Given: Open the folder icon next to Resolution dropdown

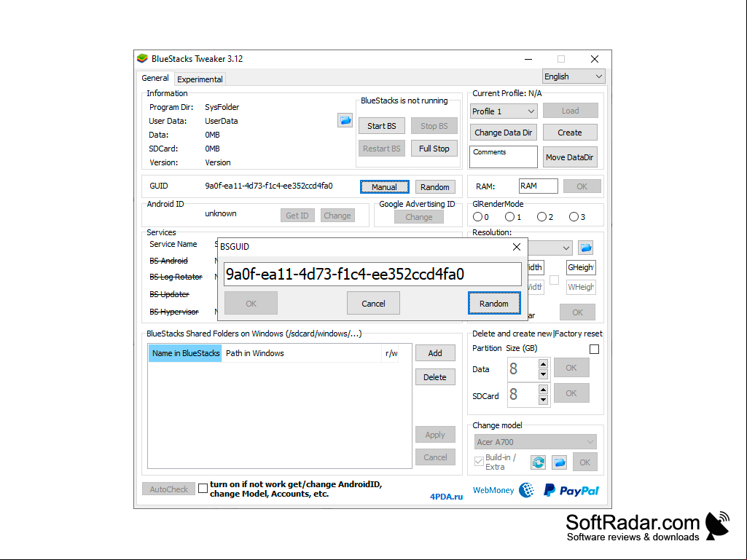Looking at the screenshot, I should point(585,248).
